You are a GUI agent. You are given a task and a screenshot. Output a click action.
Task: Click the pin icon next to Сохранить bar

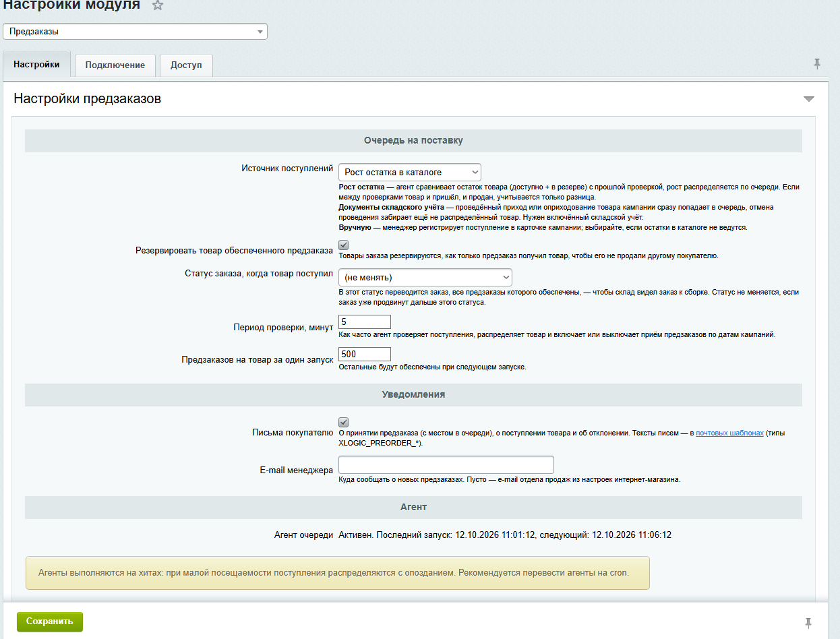point(808,622)
